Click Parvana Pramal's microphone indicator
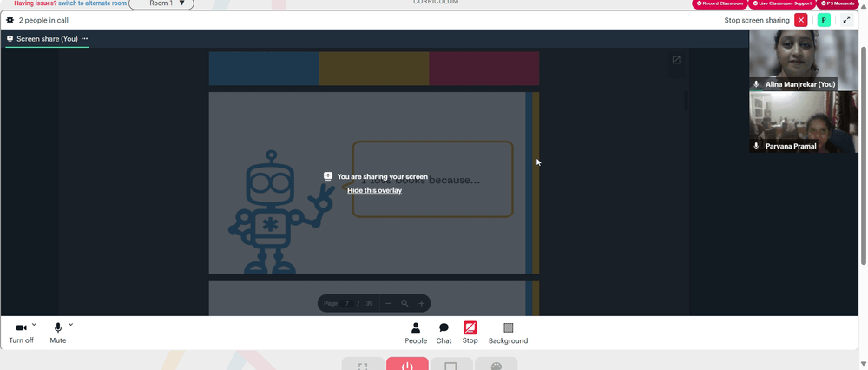This screenshot has width=868, height=370. point(756,146)
